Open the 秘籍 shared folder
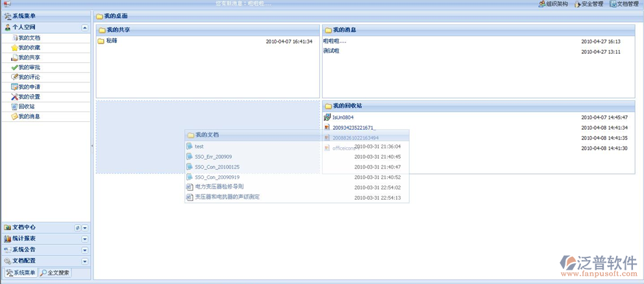The width and height of the screenshot is (644, 284). coord(112,41)
